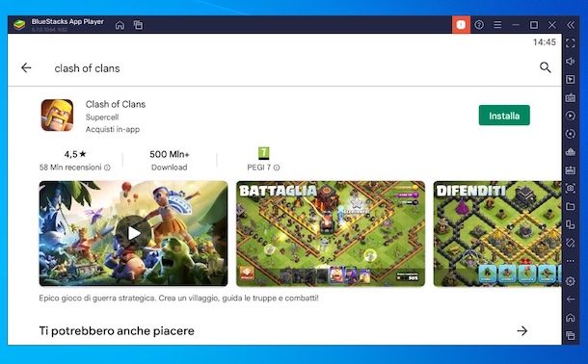Click the volume speaker icon in the sidebar

tap(571, 61)
